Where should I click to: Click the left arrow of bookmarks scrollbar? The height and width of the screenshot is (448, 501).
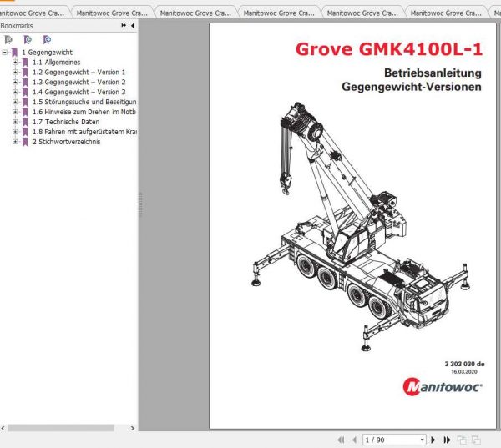pos(3,428)
